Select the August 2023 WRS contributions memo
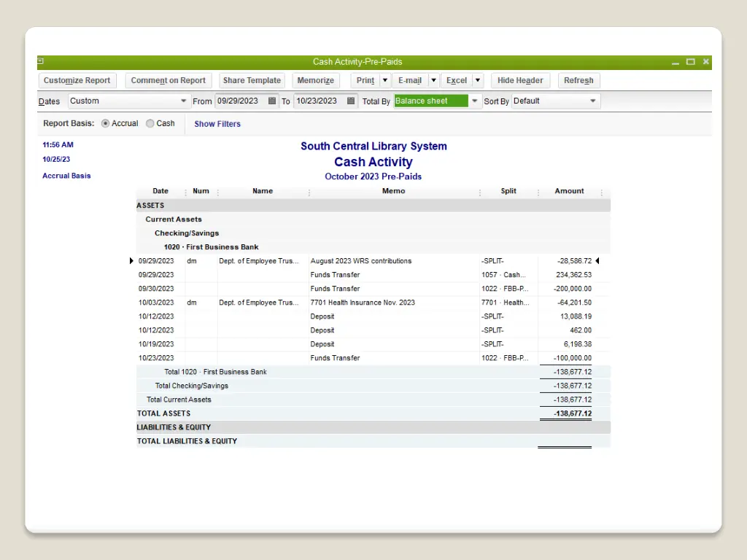747x560 pixels. click(361, 261)
